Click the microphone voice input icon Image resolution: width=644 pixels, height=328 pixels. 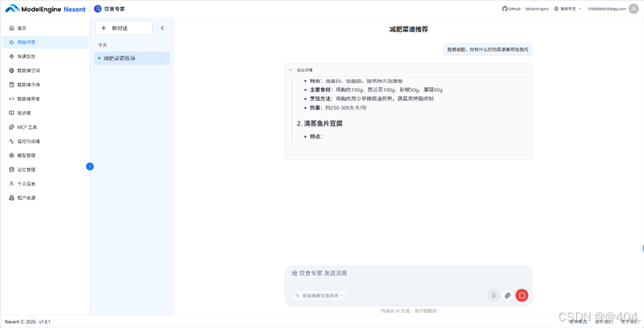click(x=494, y=295)
